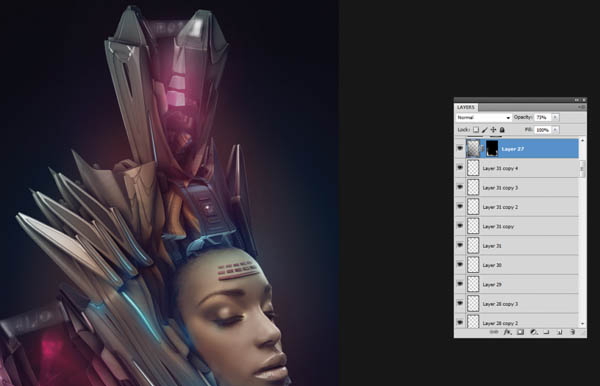
Task: Toggle visibility eye of Layer 30
Action: (x=460, y=265)
